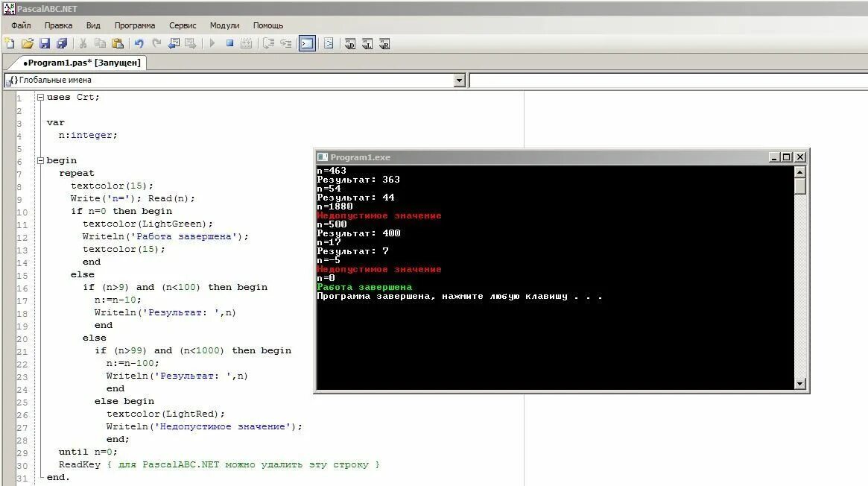Viewport: 868px width, 486px height.
Task: Stop the running program with the square icon
Action: point(229,43)
